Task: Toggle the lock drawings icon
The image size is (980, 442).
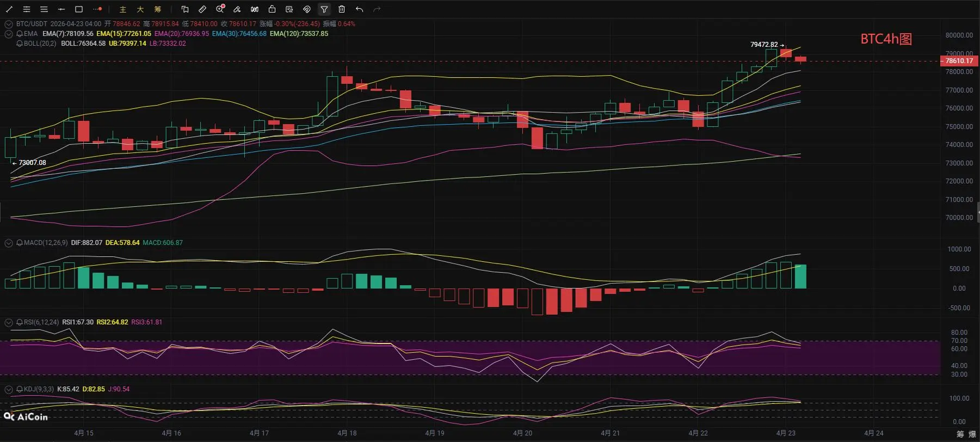Action: pos(272,9)
